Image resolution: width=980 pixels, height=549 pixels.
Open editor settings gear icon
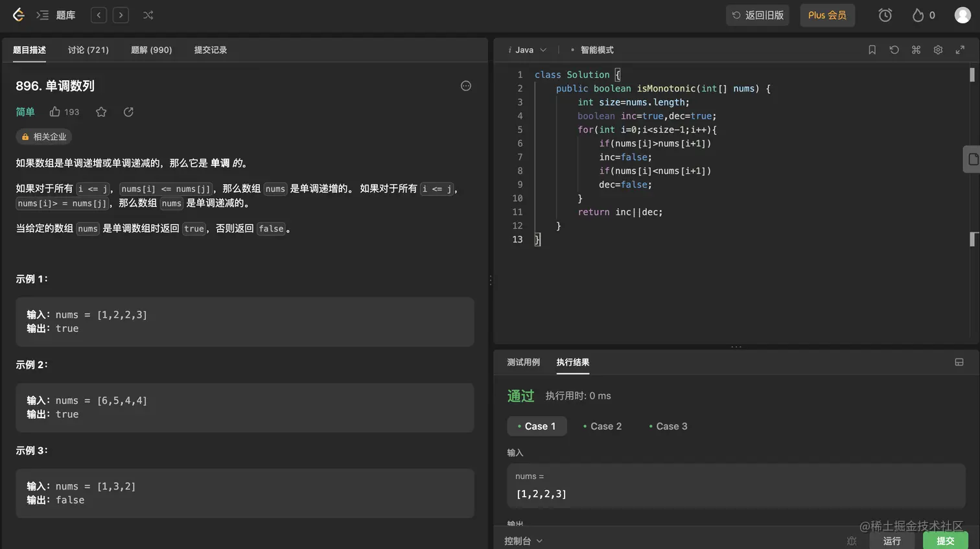(x=938, y=50)
